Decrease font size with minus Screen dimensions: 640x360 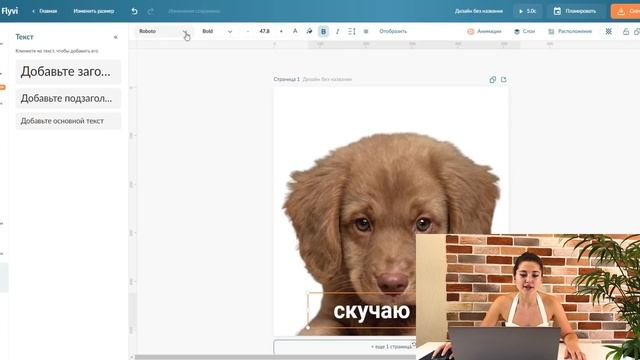(247, 31)
